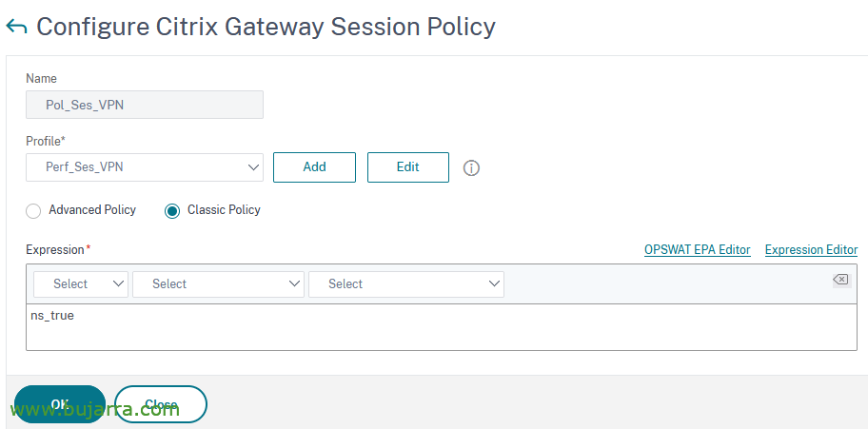Expand the first expression Select dropdown

(x=81, y=284)
